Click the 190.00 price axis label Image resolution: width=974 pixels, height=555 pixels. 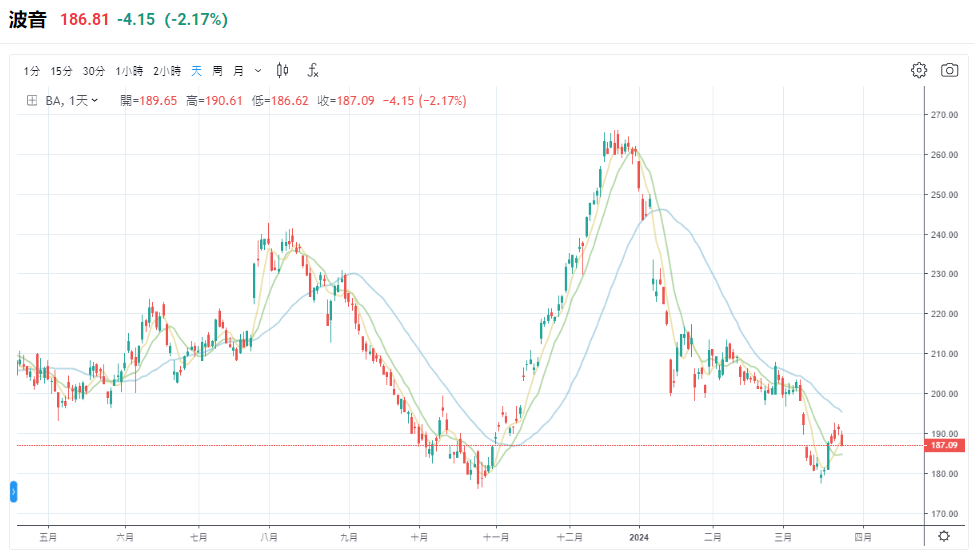(944, 433)
